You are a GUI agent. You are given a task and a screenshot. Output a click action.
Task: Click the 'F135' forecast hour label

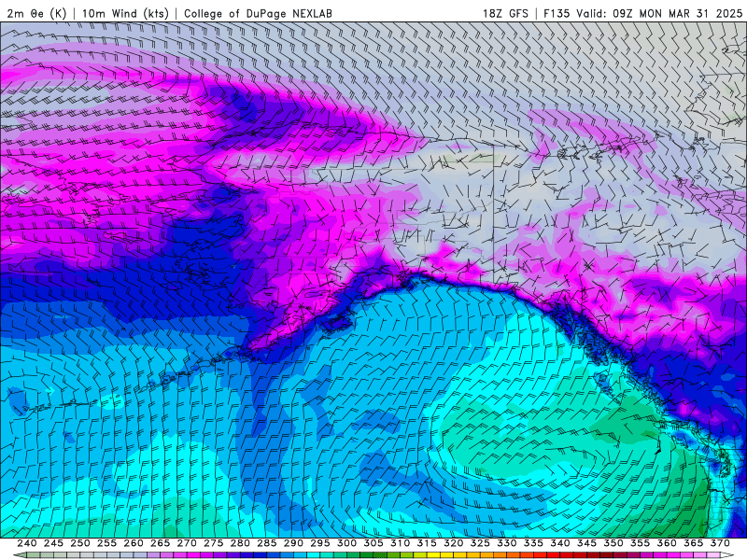click(x=557, y=13)
